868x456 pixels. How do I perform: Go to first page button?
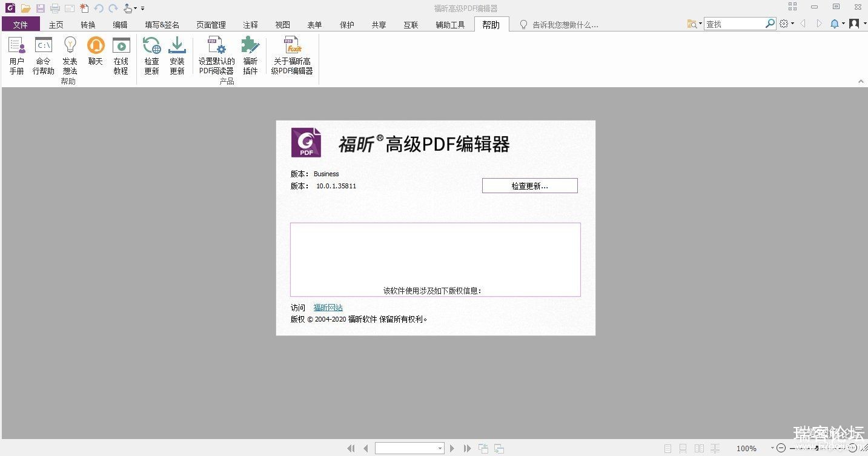[351, 448]
